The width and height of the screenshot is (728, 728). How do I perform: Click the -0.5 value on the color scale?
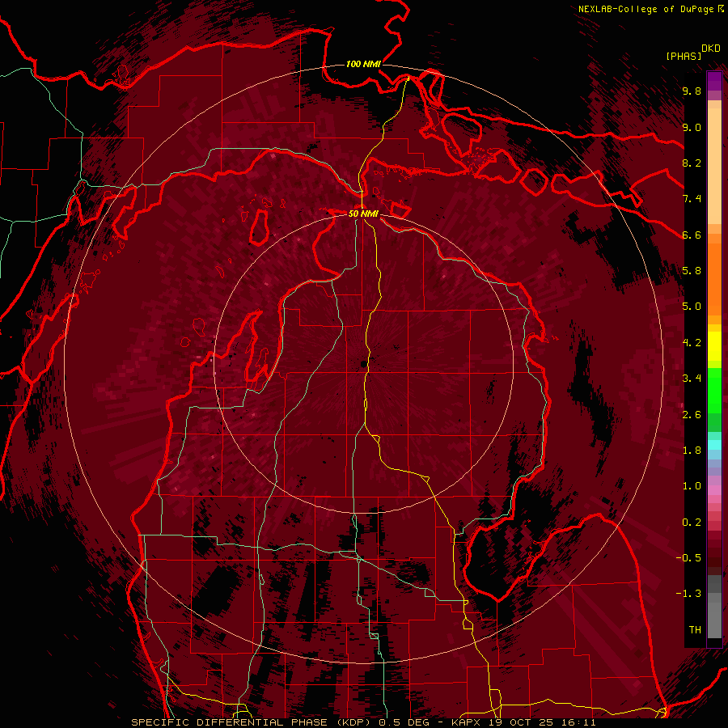688,558
